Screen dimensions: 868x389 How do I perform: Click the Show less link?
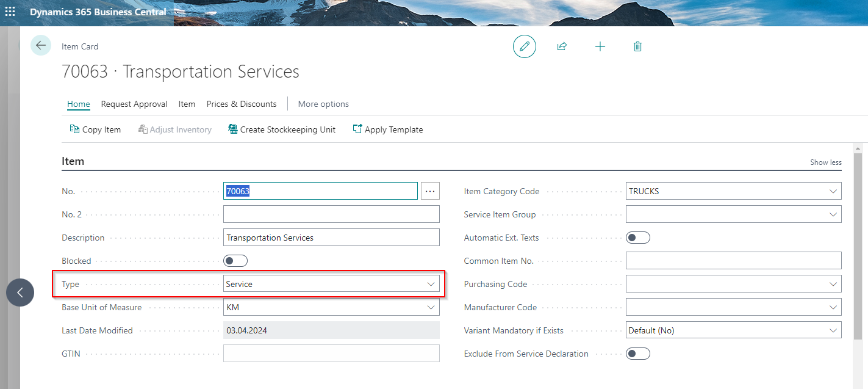click(825, 162)
